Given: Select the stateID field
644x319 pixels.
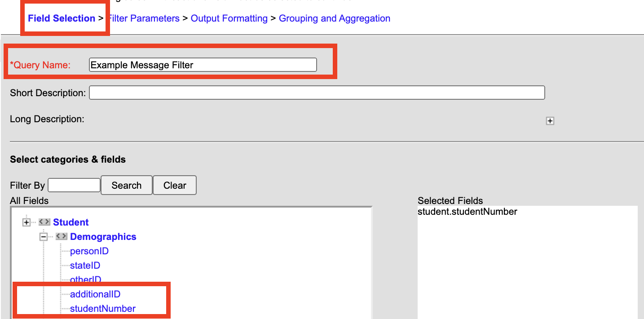Looking at the screenshot, I should [x=85, y=266].
